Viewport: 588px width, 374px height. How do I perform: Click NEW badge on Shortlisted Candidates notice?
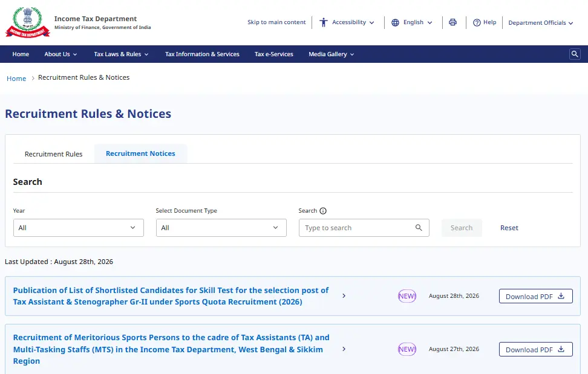tap(407, 296)
